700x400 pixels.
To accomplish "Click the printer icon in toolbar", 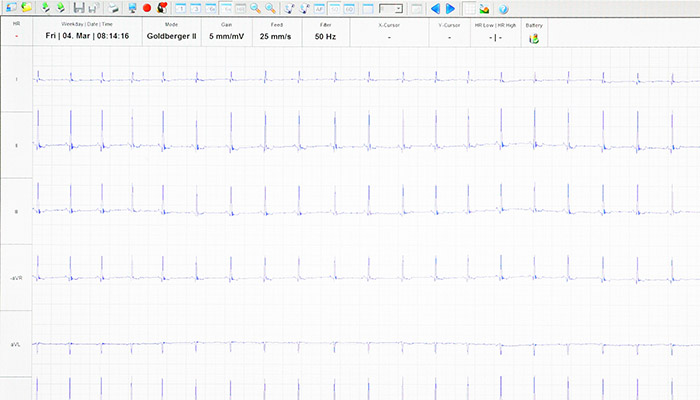I will tap(114, 8).
